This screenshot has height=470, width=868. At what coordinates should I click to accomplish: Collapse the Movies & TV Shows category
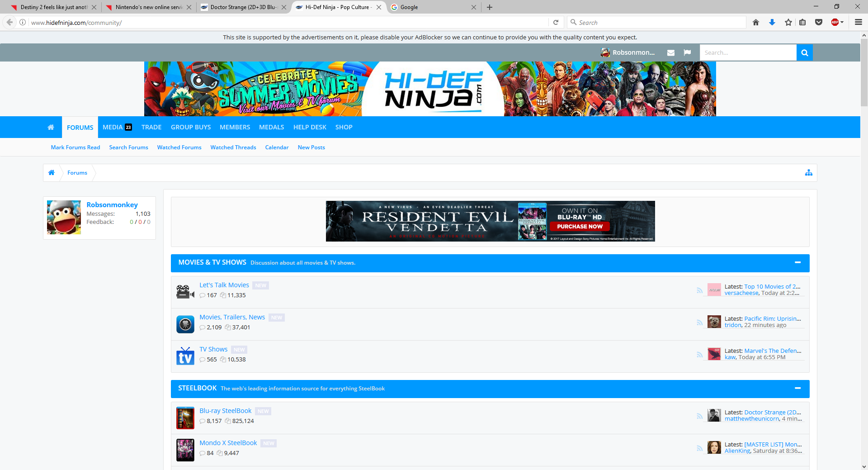(x=797, y=262)
